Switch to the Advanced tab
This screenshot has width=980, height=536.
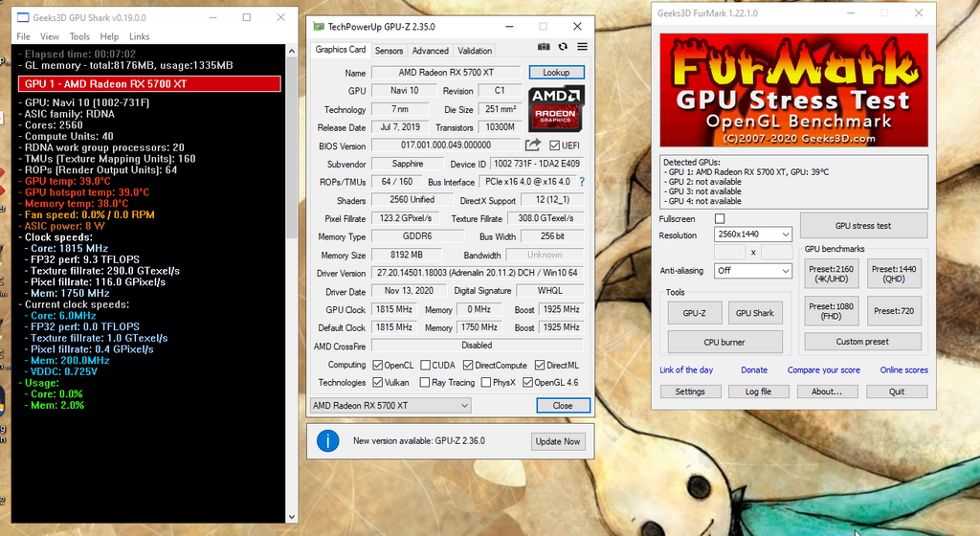pos(430,51)
